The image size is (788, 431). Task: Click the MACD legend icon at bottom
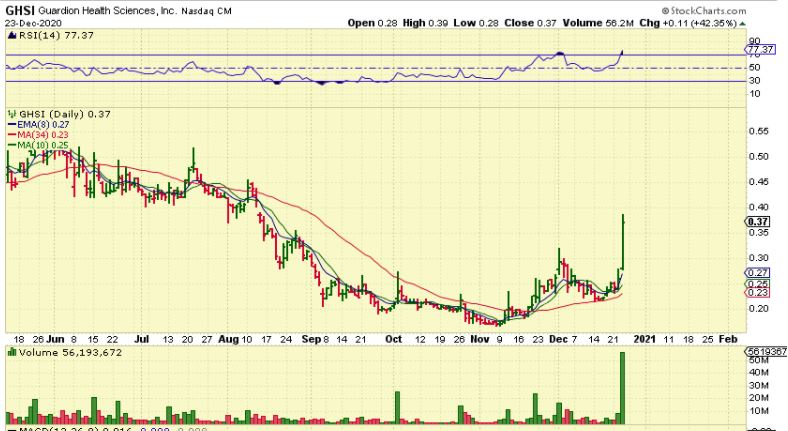pyautogui.click(x=9, y=428)
